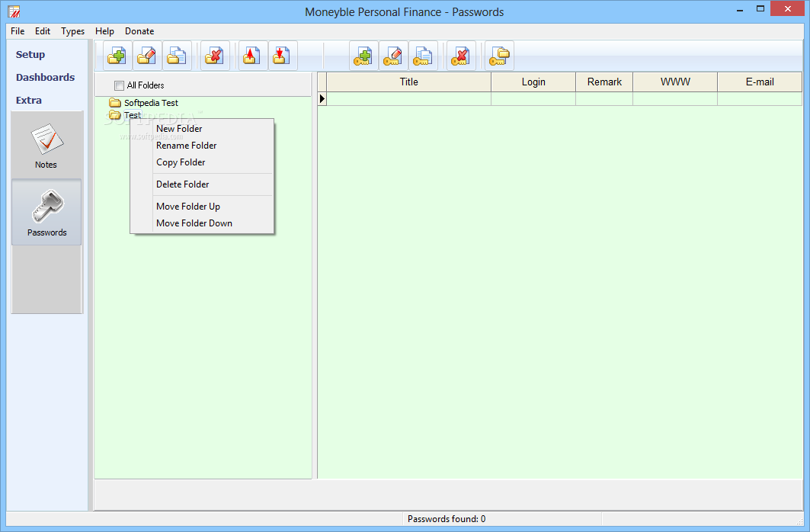Image resolution: width=810 pixels, height=532 pixels.
Task: Click the Rename Folder toolbar icon
Action: coord(147,56)
